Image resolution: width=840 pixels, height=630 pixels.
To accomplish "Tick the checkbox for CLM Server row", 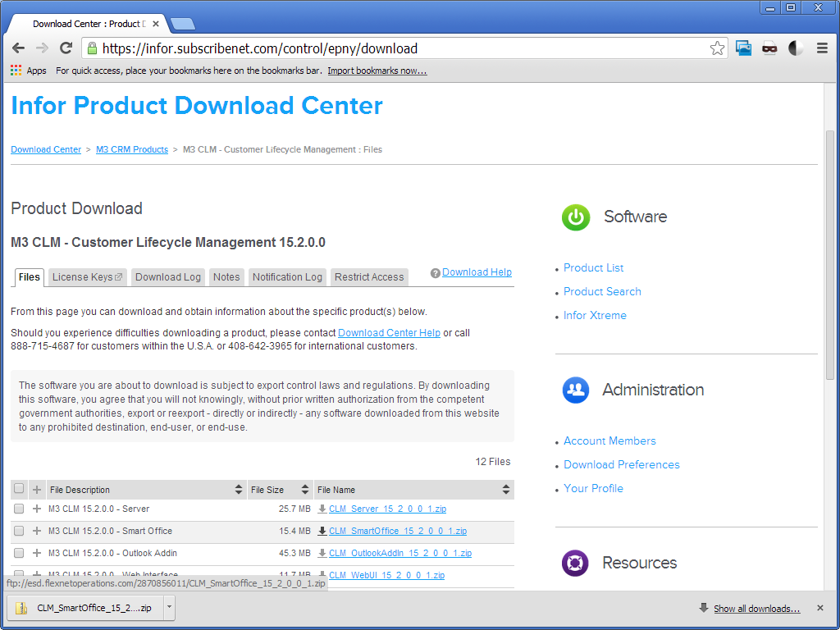I will pyautogui.click(x=19, y=509).
